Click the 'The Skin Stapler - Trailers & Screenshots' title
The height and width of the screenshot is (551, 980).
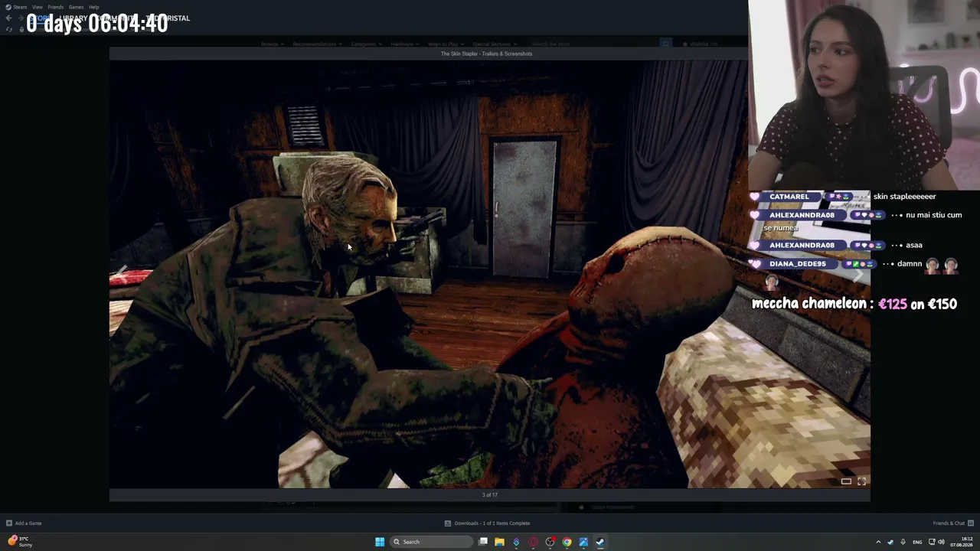pos(486,54)
